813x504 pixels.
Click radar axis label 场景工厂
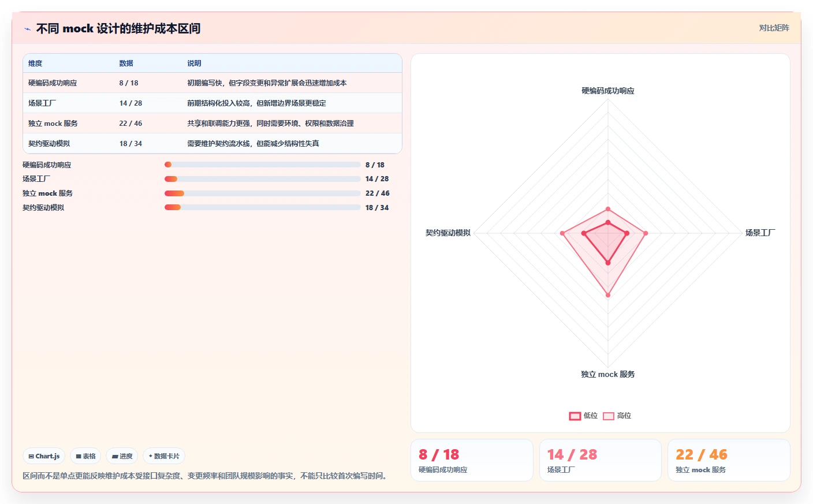[x=760, y=233]
